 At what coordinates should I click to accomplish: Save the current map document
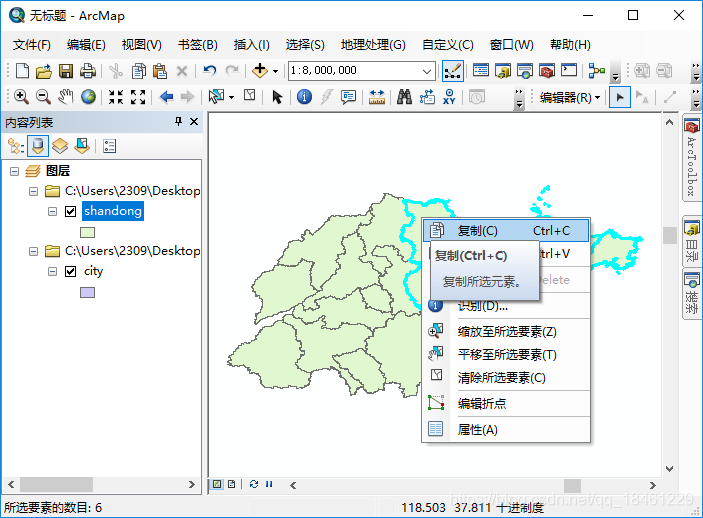click(x=66, y=71)
